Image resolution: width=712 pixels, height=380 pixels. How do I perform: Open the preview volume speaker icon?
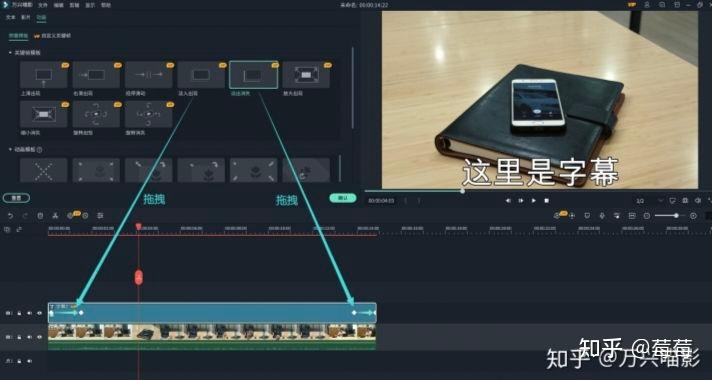pyautogui.click(x=697, y=200)
